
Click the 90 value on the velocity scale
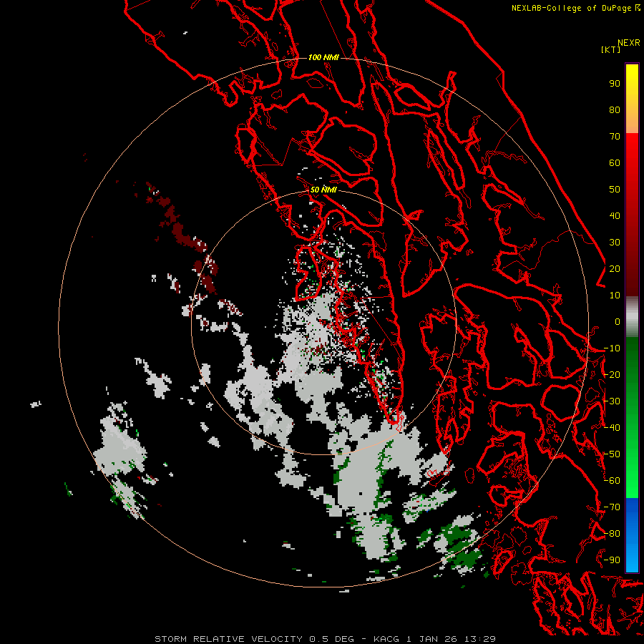pos(615,84)
